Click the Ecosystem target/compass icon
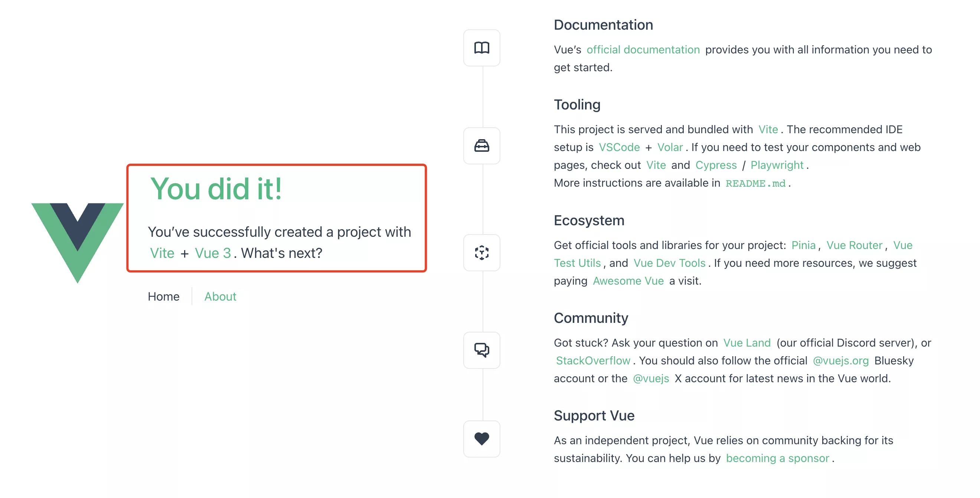This screenshot has height=498, width=980. 482,252
